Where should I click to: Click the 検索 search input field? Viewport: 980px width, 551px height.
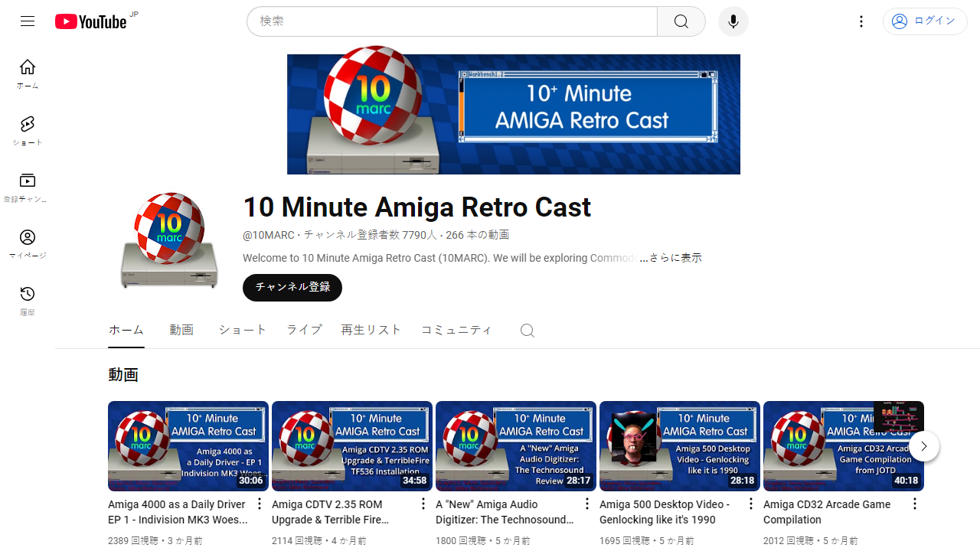[452, 21]
